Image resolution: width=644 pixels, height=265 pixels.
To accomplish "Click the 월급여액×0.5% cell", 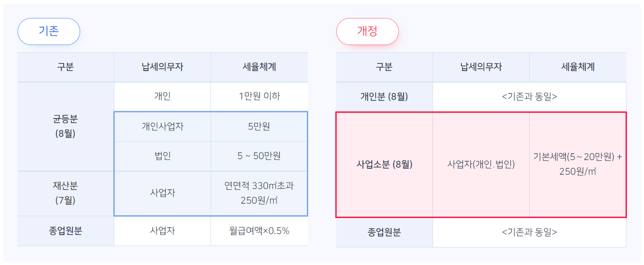I will click(259, 231).
